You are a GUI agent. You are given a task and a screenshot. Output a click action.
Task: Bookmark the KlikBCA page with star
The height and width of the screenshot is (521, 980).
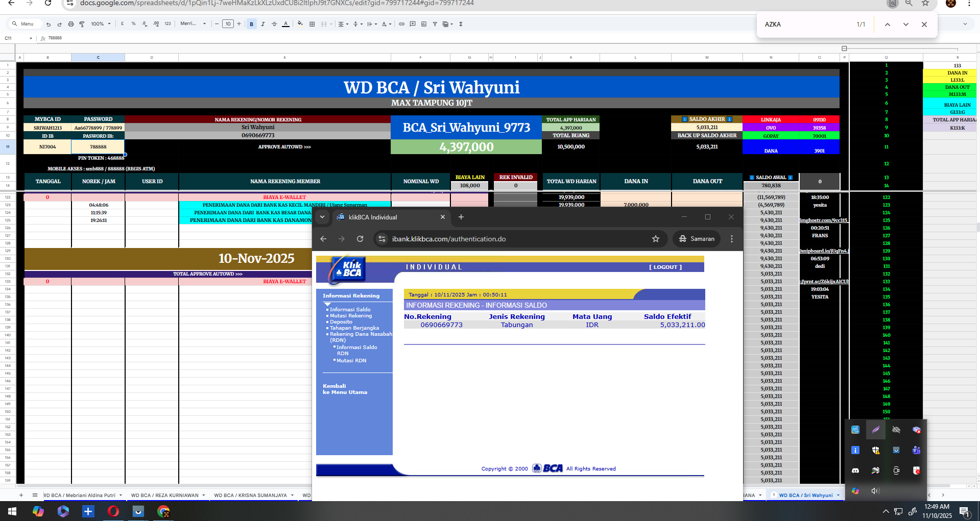point(656,239)
